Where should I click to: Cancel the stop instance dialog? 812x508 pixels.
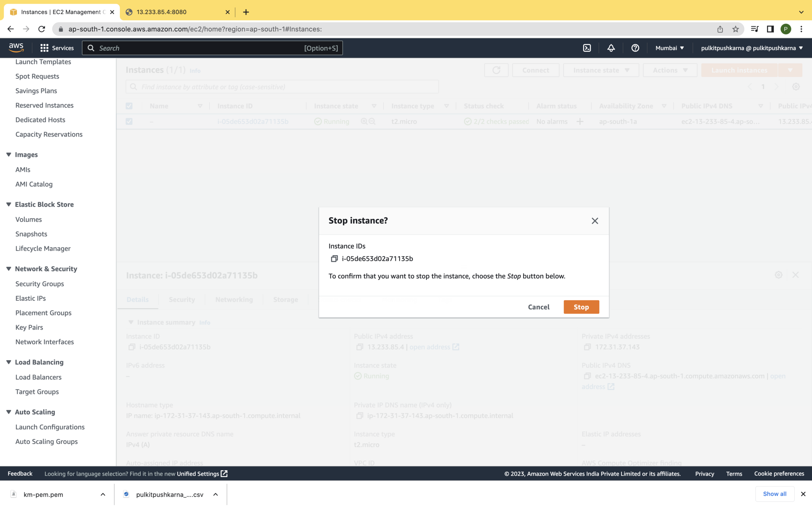click(538, 307)
